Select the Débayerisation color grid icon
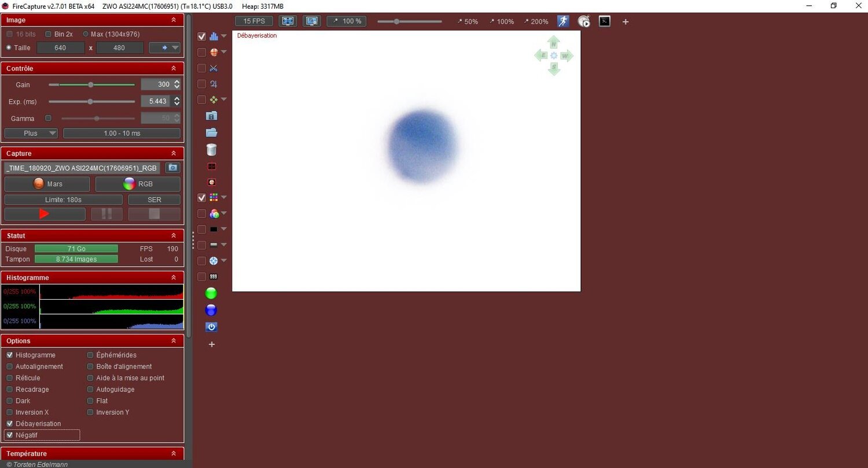868x468 pixels. pos(214,197)
